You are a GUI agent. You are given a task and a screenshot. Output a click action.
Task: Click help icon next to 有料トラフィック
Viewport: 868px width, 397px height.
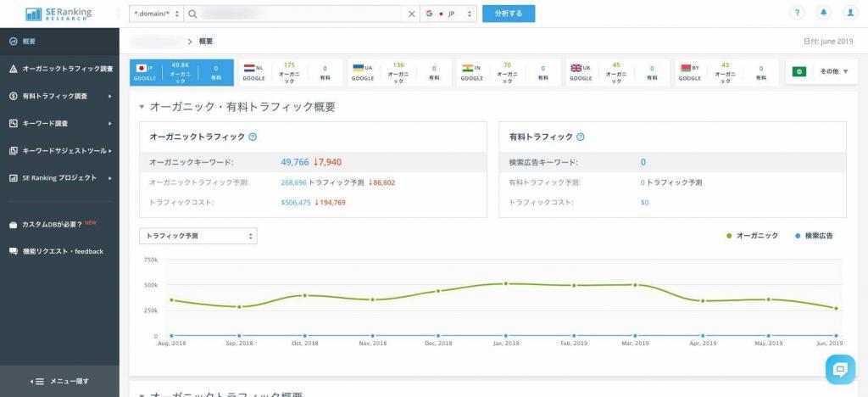click(x=580, y=137)
